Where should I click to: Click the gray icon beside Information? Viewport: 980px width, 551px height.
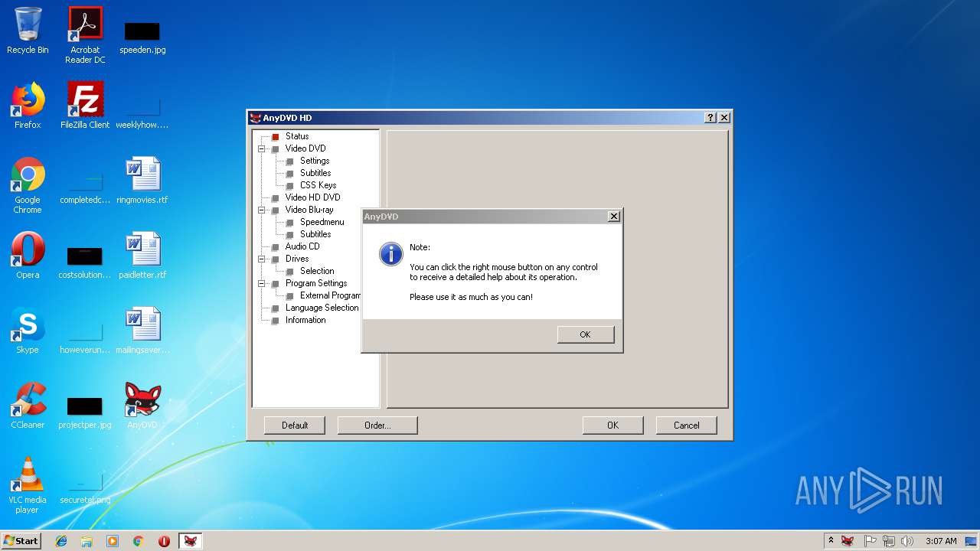point(276,321)
